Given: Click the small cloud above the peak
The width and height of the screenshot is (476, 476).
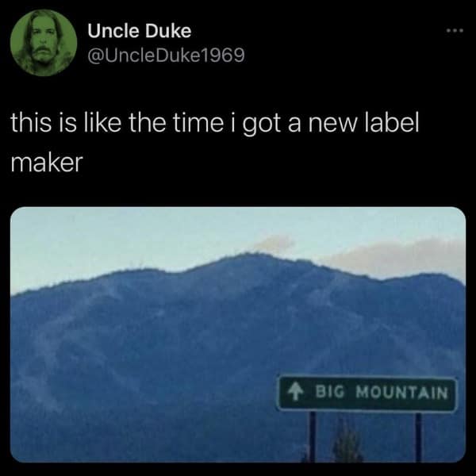Looking at the screenshot, I should pyautogui.click(x=274, y=244).
